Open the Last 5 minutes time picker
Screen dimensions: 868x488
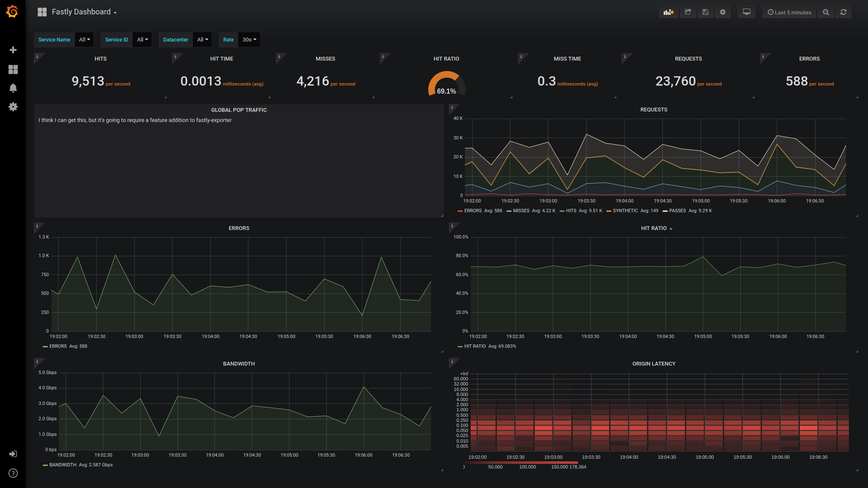pos(789,12)
